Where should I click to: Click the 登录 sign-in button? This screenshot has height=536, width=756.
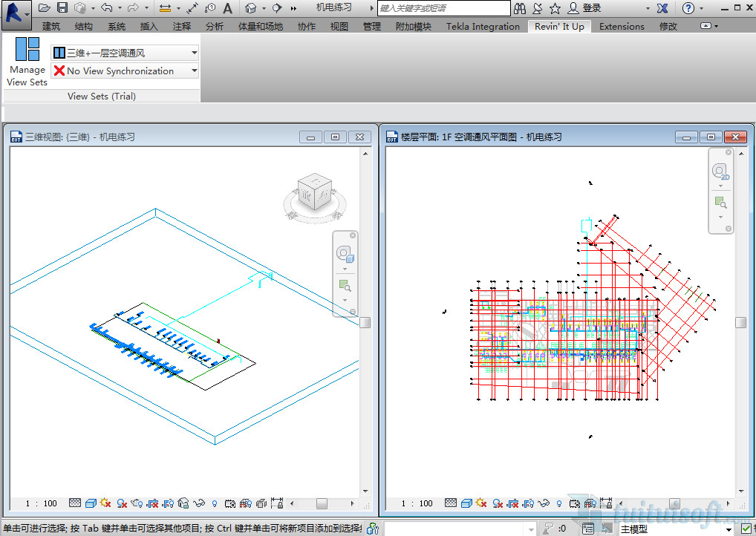point(585,8)
